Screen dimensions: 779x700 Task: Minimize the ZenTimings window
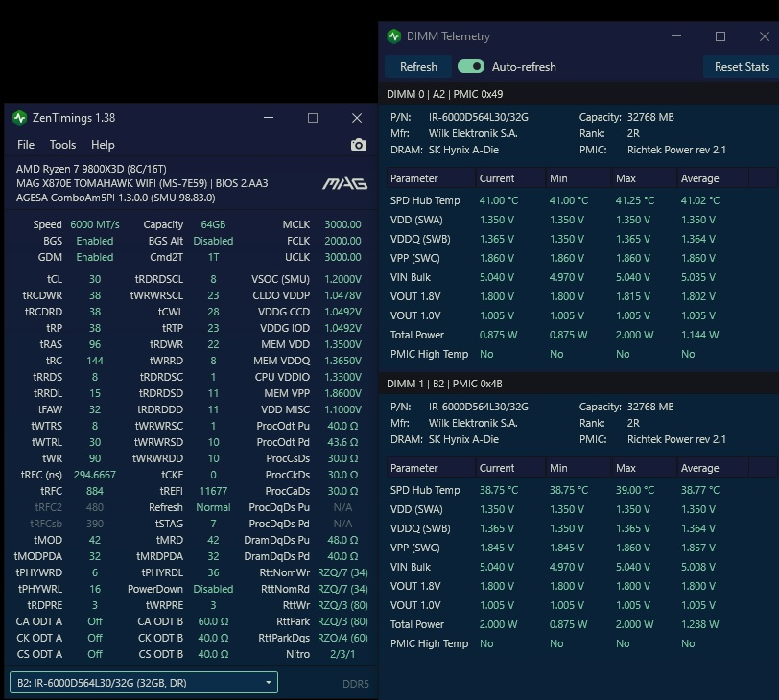tap(269, 118)
